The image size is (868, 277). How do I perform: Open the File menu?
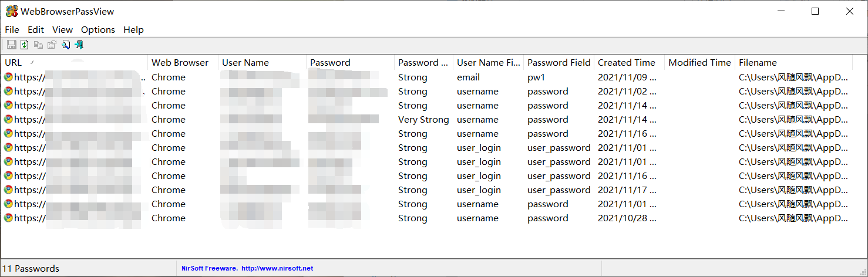point(12,29)
